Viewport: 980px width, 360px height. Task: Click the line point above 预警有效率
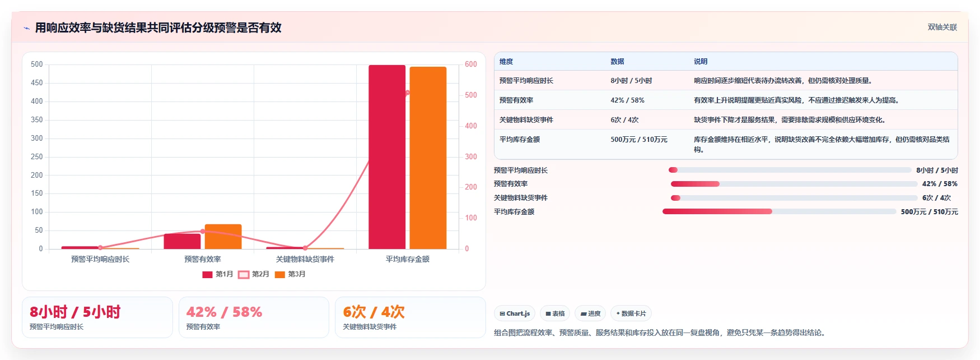pyautogui.click(x=203, y=231)
